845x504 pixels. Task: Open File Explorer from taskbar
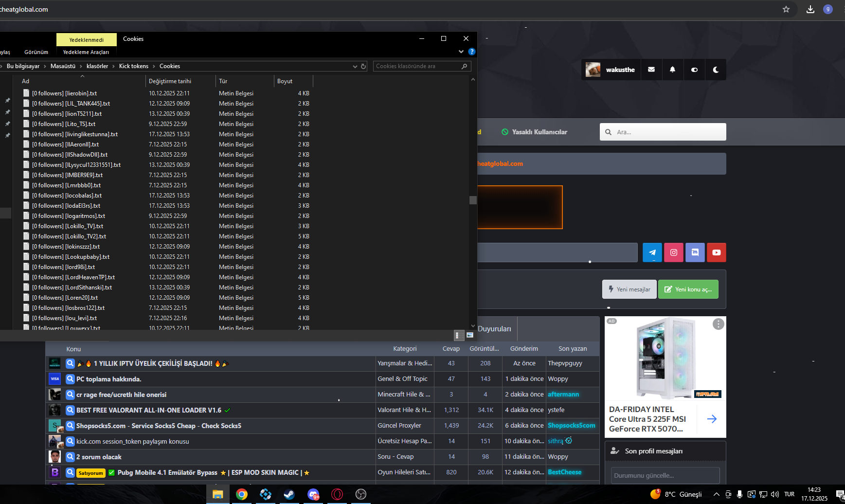click(x=217, y=494)
